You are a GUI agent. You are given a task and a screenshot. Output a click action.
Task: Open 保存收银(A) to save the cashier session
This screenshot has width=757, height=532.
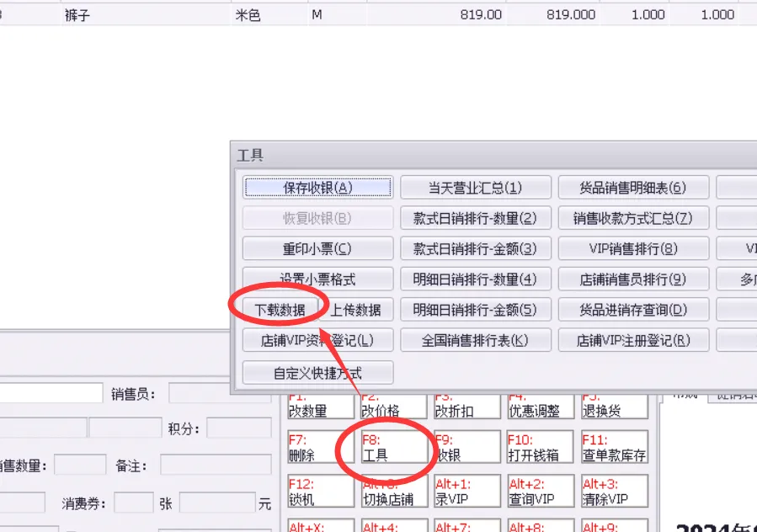point(317,187)
